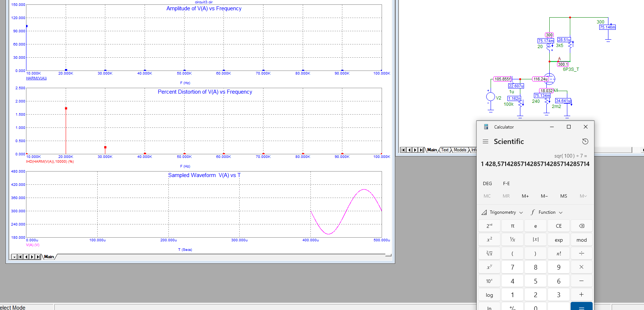Click the equals key in Calculator
The width and height of the screenshot is (644, 310).
(x=582, y=307)
